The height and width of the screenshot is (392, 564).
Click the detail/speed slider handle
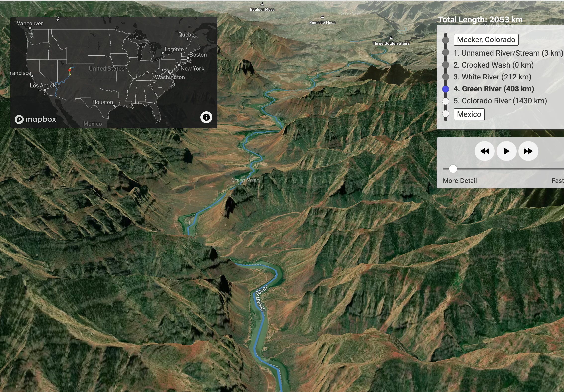coord(453,169)
